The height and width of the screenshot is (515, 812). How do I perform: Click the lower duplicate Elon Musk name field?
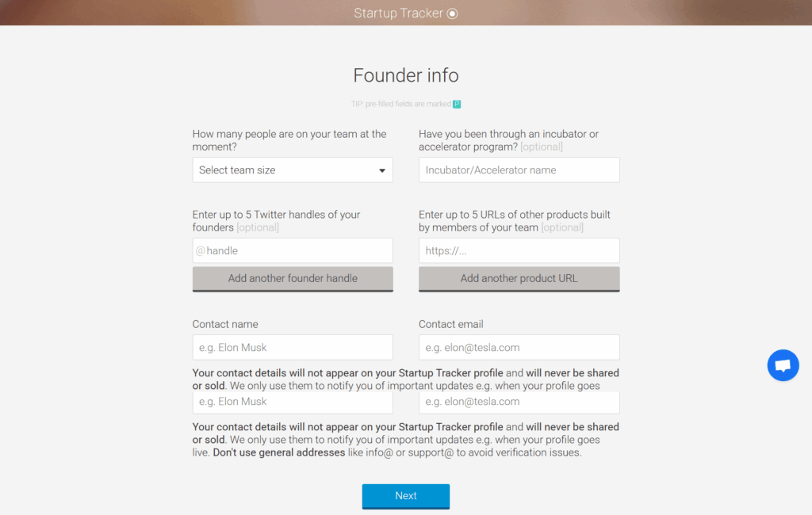[293, 402]
